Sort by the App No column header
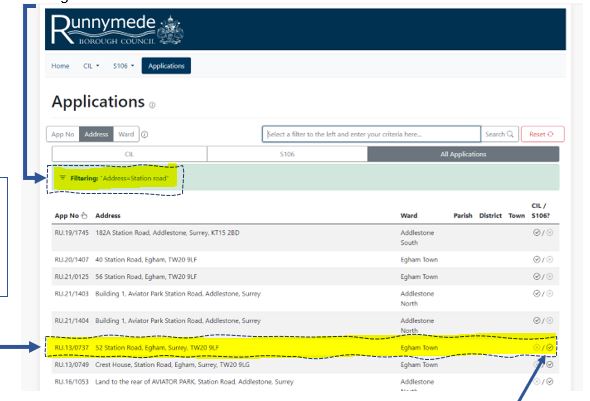The image size is (590, 401). [71, 216]
